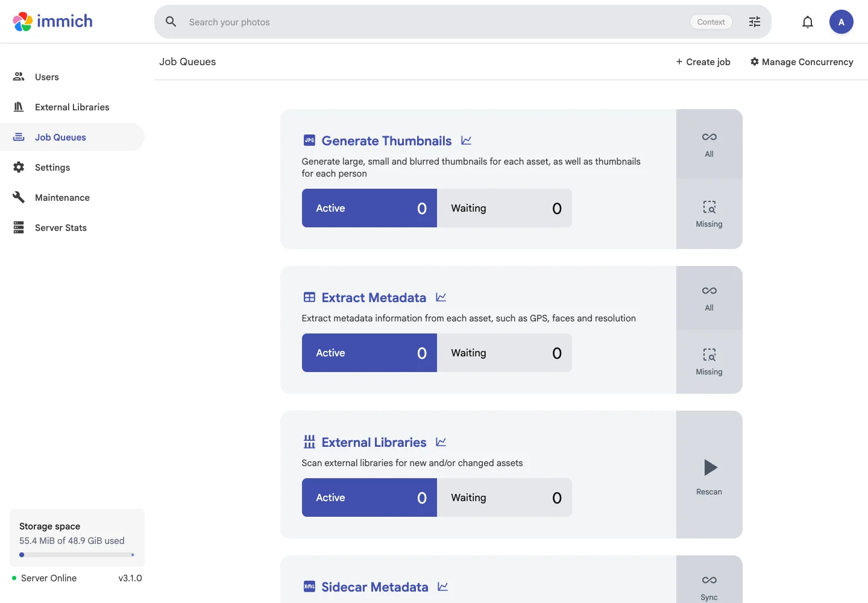Click Waiting count in Generate Thumbnails

(x=505, y=208)
